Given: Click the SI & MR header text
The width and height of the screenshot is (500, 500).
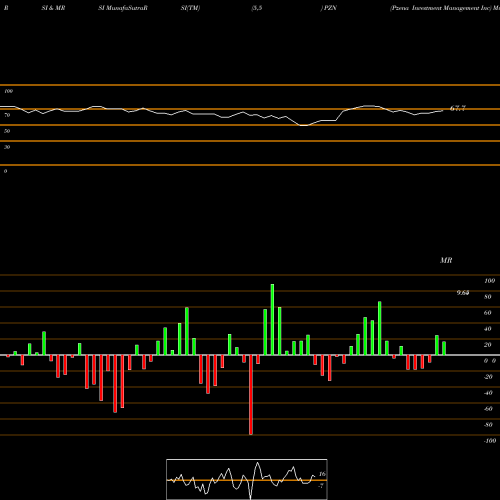Looking at the screenshot, I should pyautogui.click(x=53, y=8).
